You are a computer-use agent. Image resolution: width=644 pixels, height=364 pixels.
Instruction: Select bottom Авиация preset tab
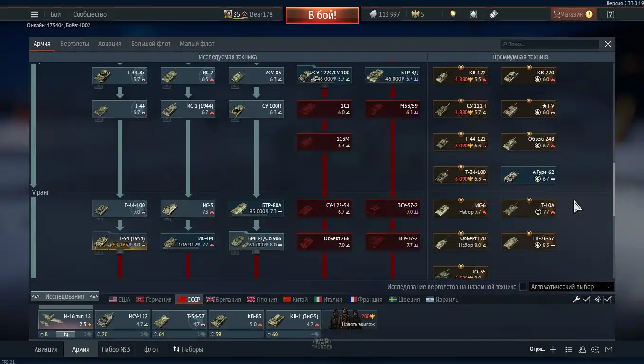click(46, 349)
